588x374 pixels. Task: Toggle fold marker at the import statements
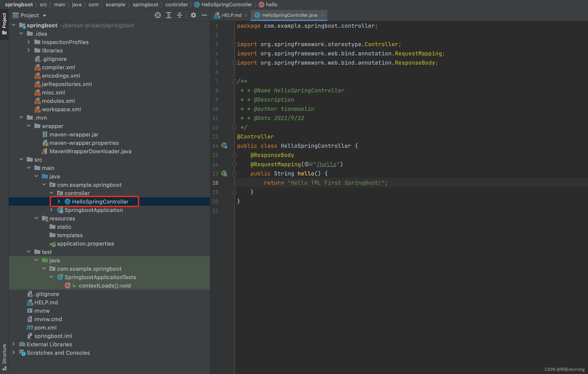point(234,44)
